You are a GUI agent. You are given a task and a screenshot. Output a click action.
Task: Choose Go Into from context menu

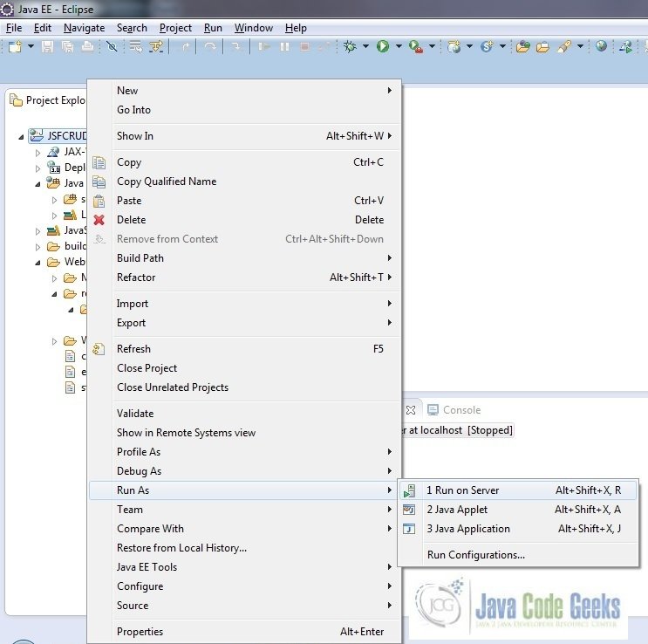coord(245,110)
